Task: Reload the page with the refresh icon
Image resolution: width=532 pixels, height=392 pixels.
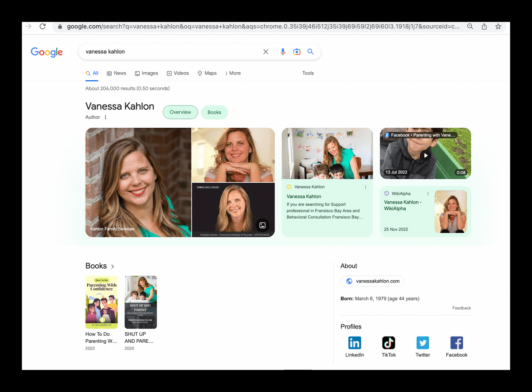Action: 43,27
